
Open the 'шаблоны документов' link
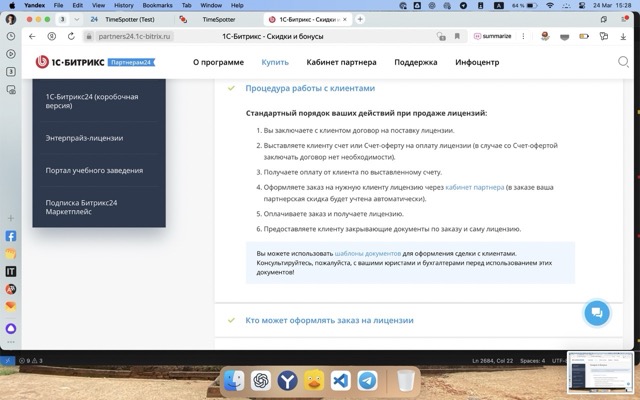point(367,254)
